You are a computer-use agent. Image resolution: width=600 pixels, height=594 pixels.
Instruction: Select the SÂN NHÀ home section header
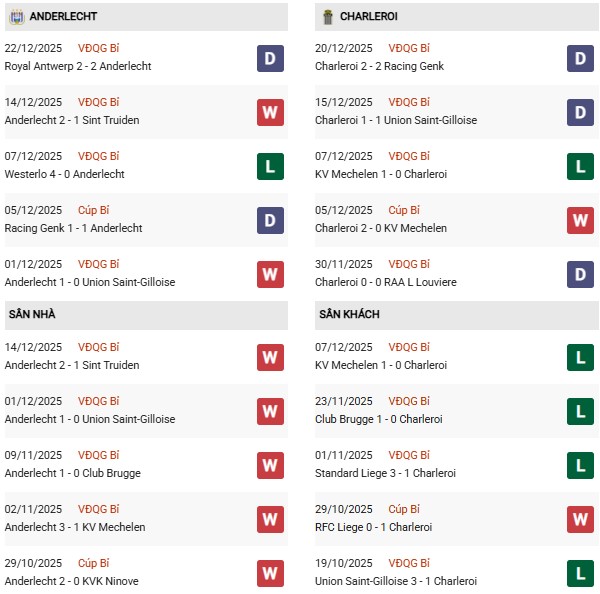[32, 314]
